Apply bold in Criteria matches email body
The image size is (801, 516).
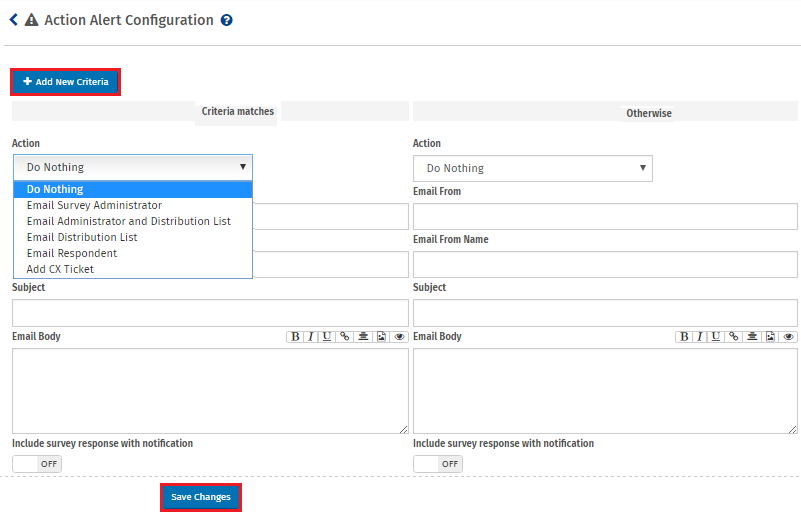point(295,336)
